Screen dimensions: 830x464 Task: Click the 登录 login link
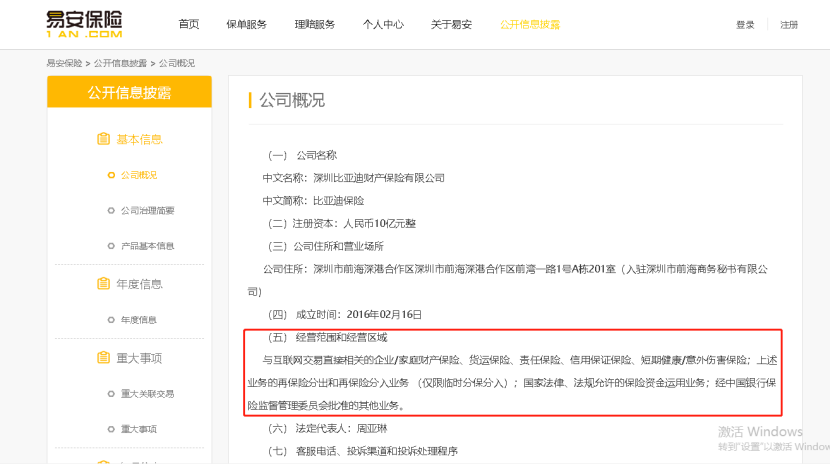point(745,25)
